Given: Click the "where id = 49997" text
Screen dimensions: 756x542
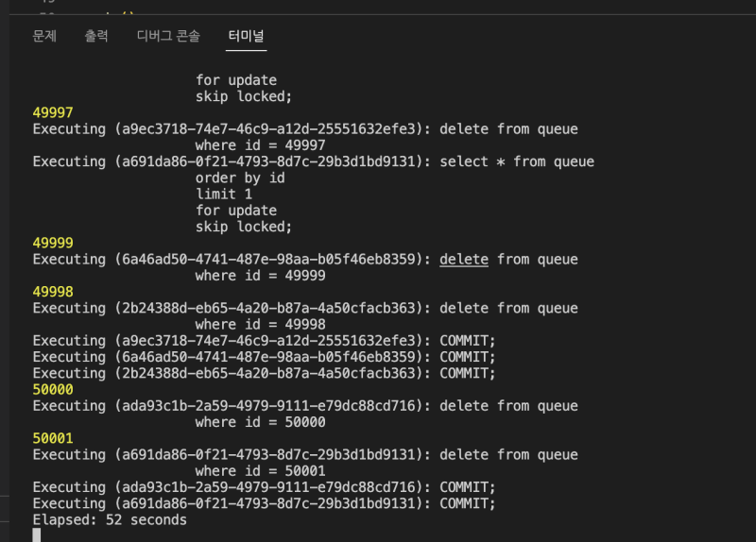Looking at the screenshot, I should click(260, 145).
